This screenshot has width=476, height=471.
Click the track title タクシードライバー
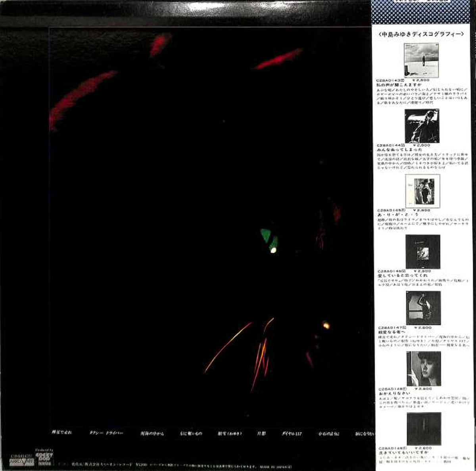click(106, 433)
